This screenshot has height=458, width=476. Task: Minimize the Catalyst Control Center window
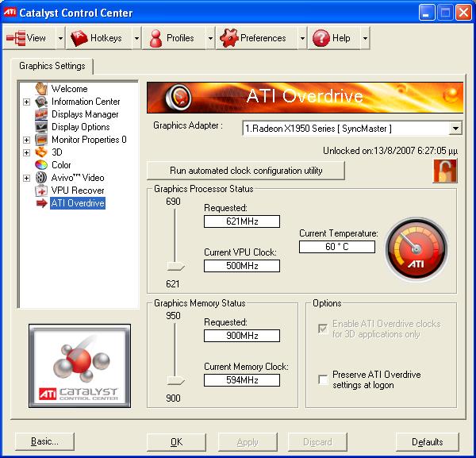click(x=427, y=13)
